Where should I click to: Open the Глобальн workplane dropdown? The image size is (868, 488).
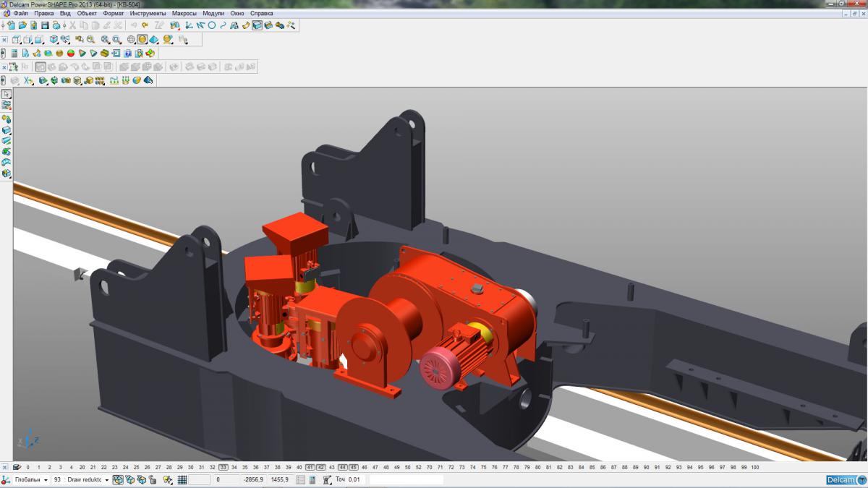tap(32, 479)
